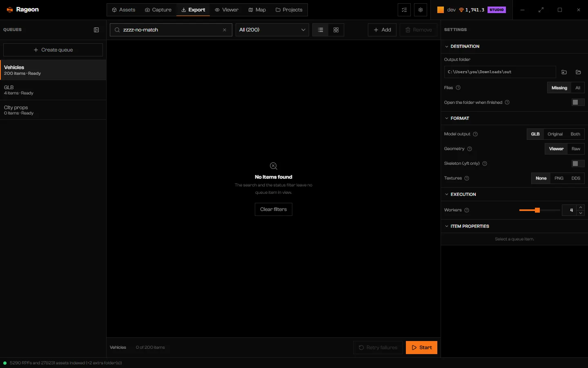Open the All (200) status filter dropdown

tap(272, 30)
